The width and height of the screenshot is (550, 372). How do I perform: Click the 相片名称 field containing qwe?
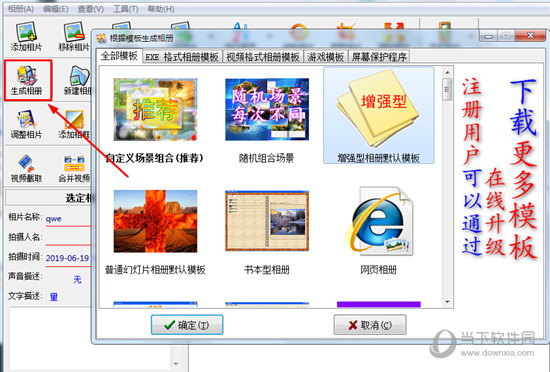coord(68,219)
